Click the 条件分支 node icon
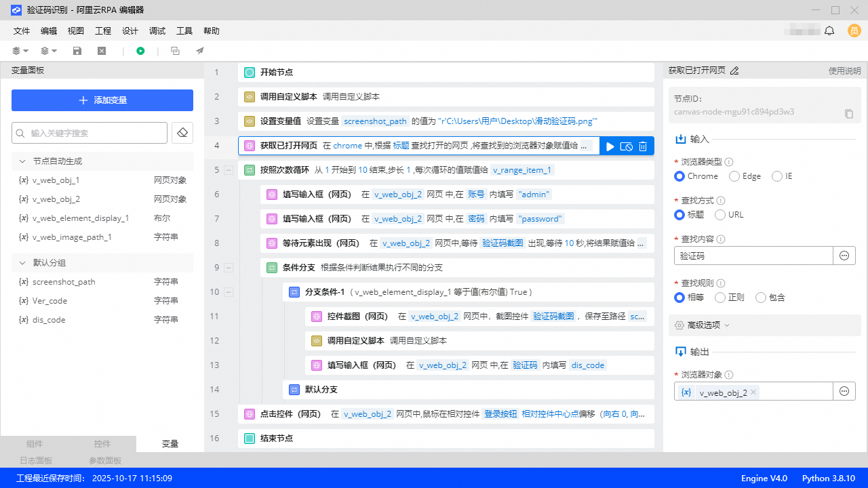Viewport: 868px width, 488px height. pyautogui.click(x=271, y=268)
